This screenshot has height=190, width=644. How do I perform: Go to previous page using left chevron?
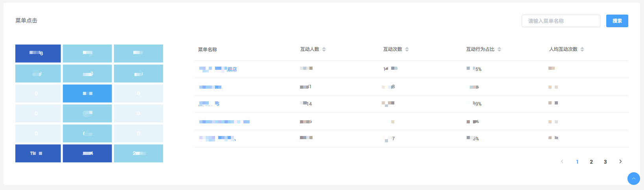[x=562, y=162]
